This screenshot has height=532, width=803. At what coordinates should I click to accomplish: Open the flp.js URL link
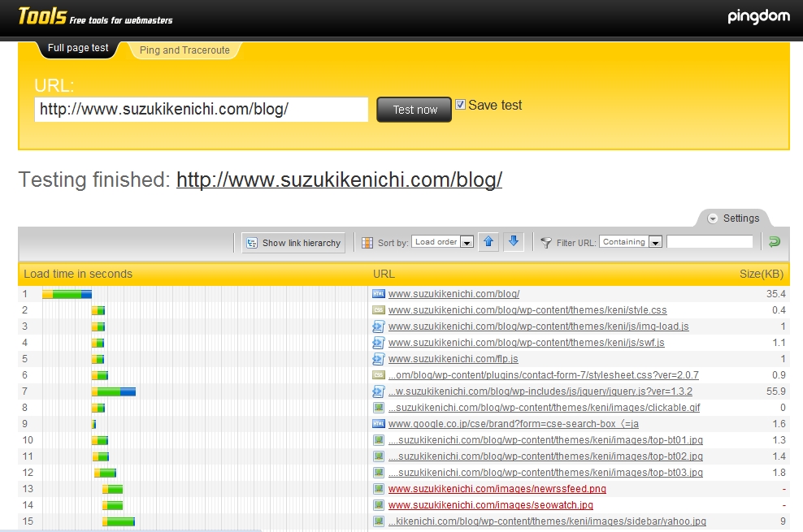click(454, 359)
